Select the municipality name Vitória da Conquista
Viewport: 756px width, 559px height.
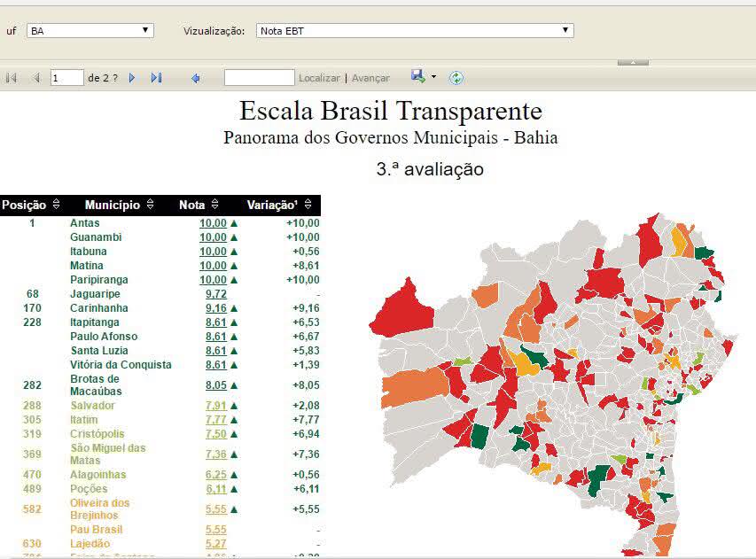pos(121,365)
